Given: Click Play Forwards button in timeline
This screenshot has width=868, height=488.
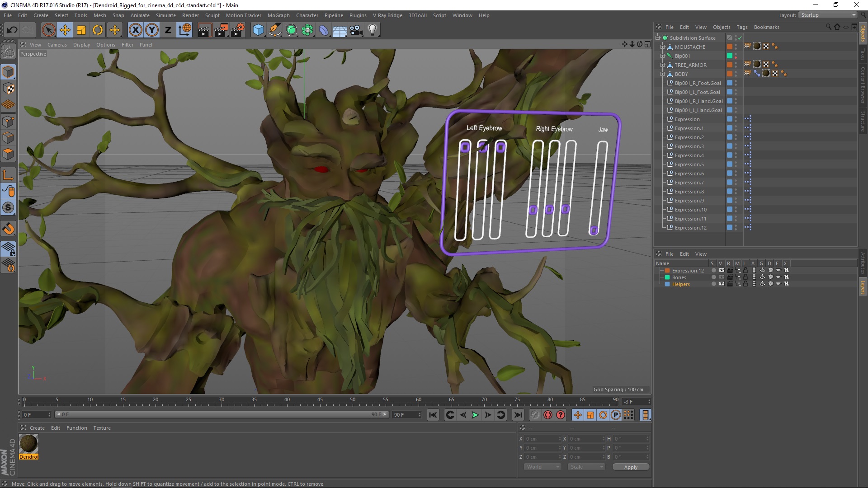Looking at the screenshot, I should (475, 415).
